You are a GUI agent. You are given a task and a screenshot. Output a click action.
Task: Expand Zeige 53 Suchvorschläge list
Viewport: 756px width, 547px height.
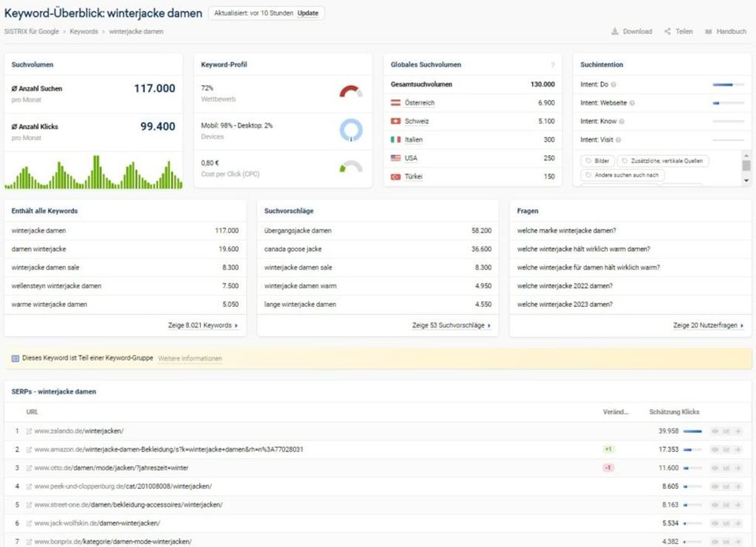451,325
